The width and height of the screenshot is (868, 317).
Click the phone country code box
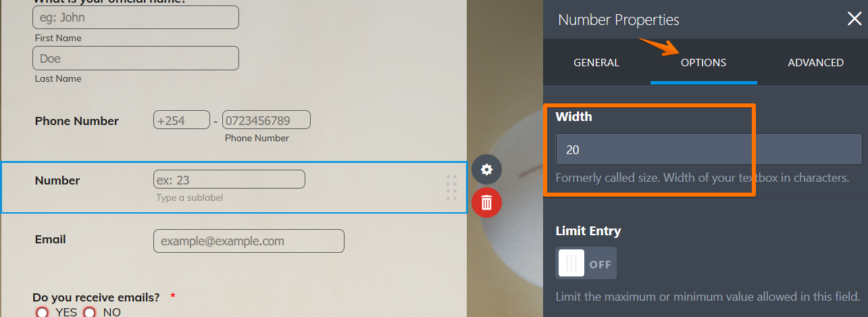tap(182, 121)
